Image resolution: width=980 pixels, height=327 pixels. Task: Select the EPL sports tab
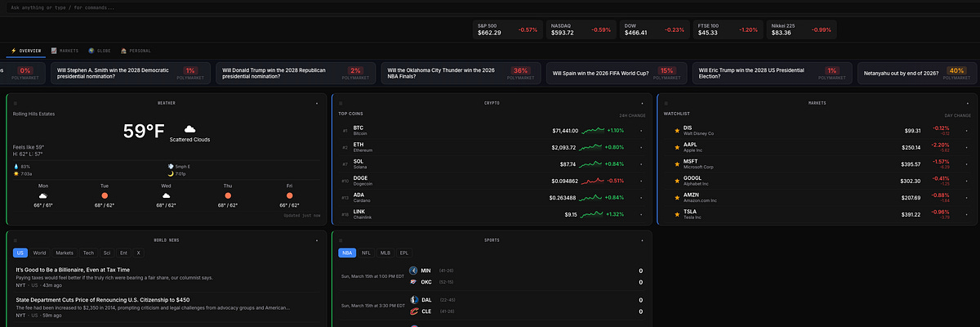click(403, 253)
